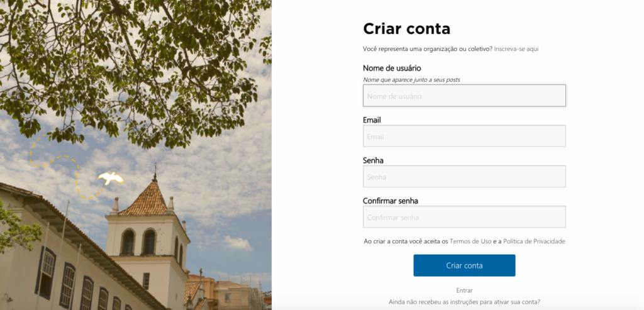Click the 'Nome de usuário' field label
The image size is (644, 310).
coord(392,68)
